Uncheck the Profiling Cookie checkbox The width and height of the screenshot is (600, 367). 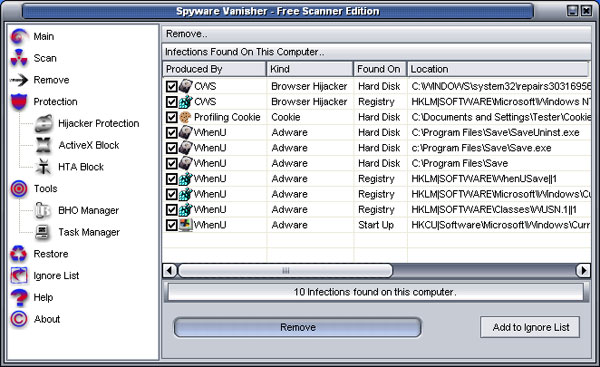(x=171, y=117)
